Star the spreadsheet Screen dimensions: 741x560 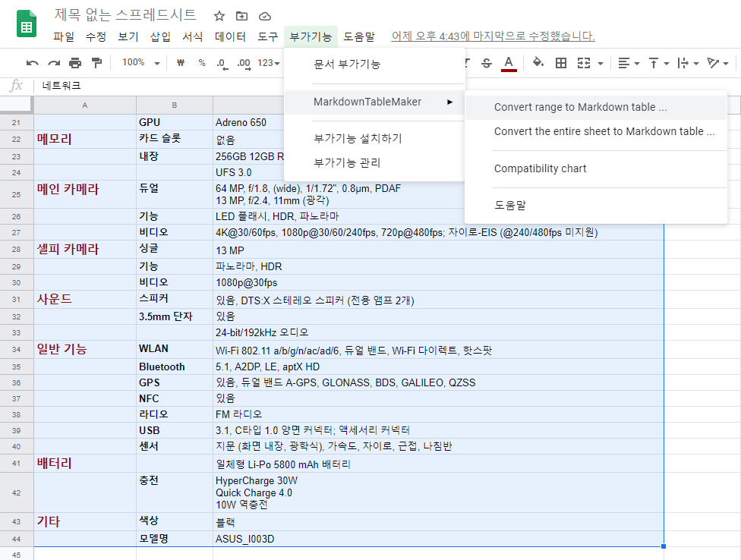219,17
